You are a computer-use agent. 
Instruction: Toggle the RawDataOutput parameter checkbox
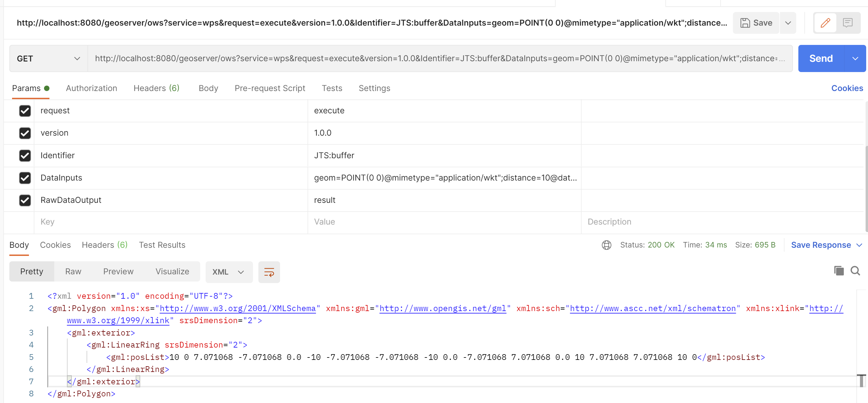(25, 200)
